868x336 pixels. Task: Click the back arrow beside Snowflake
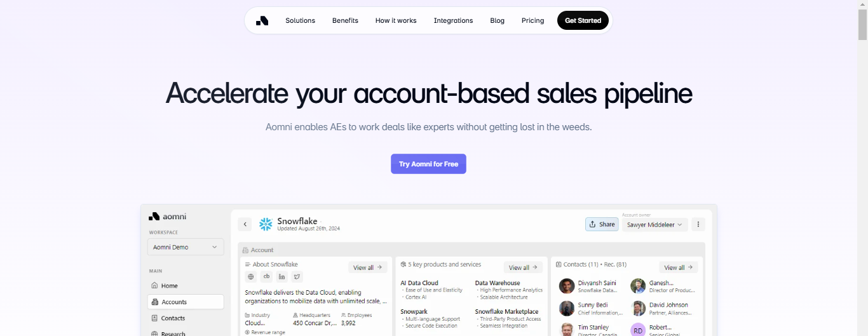[245, 224]
